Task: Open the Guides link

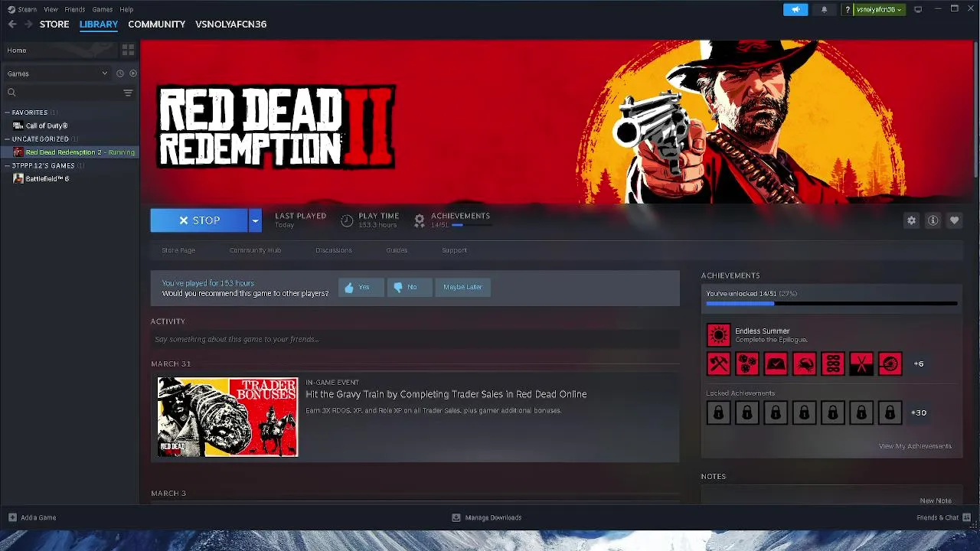Action: click(397, 250)
